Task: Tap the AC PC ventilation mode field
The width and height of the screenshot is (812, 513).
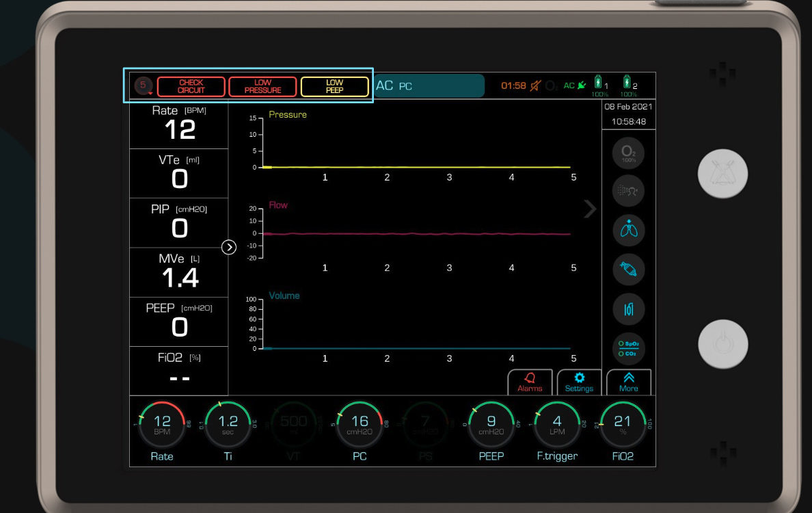Action: [429, 86]
